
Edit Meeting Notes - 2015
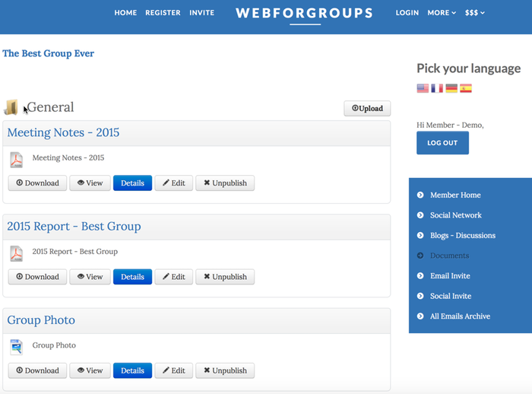click(174, 183)
